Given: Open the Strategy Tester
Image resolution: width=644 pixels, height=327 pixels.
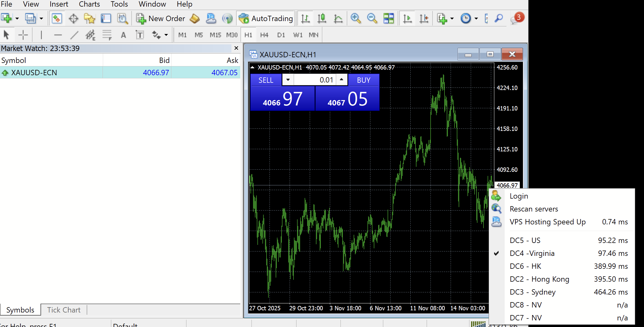Looking at the screenshot, I should (122, 18).
